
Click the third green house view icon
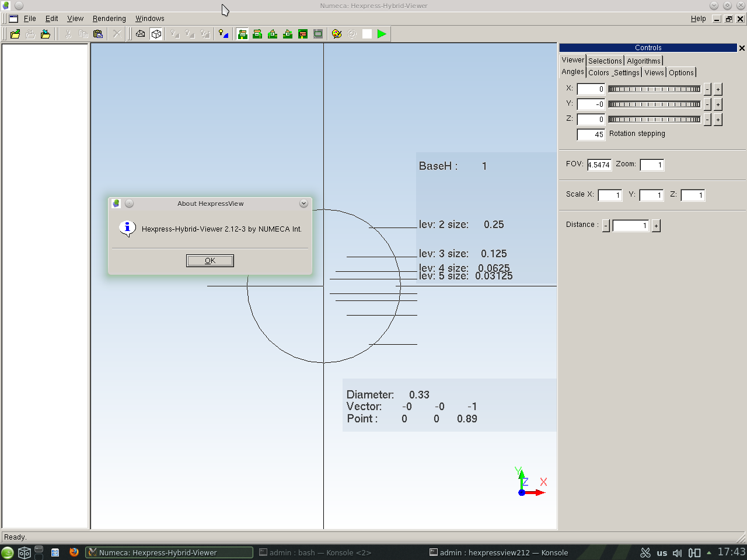click(273, 34)
